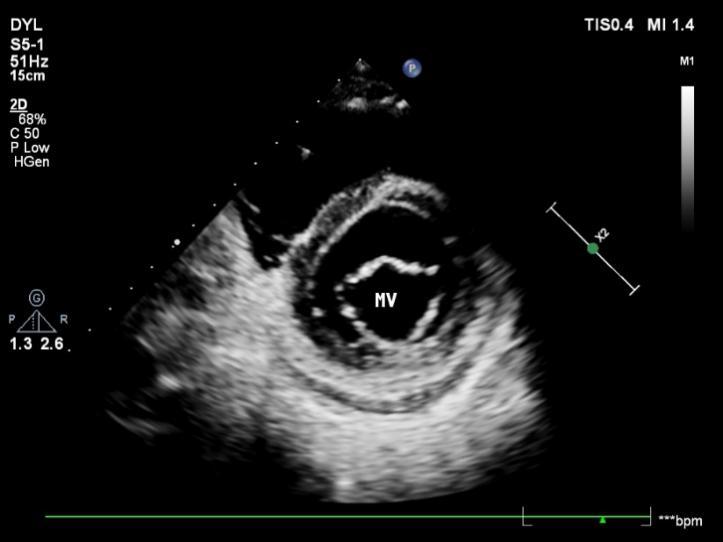Viewport: 723px width, 542px height.
Task: Click the ***bpm heart rate display
Action: pos(681,521)
